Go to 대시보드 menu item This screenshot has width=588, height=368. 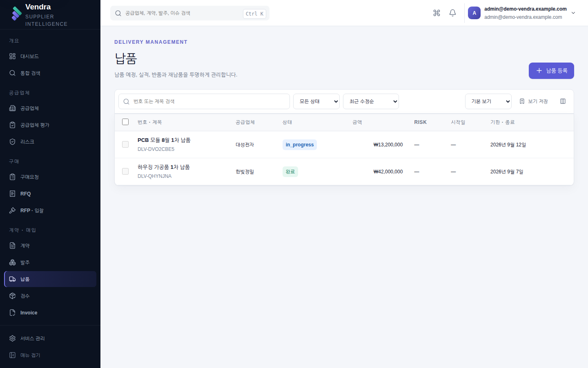(x=50, y=56)
